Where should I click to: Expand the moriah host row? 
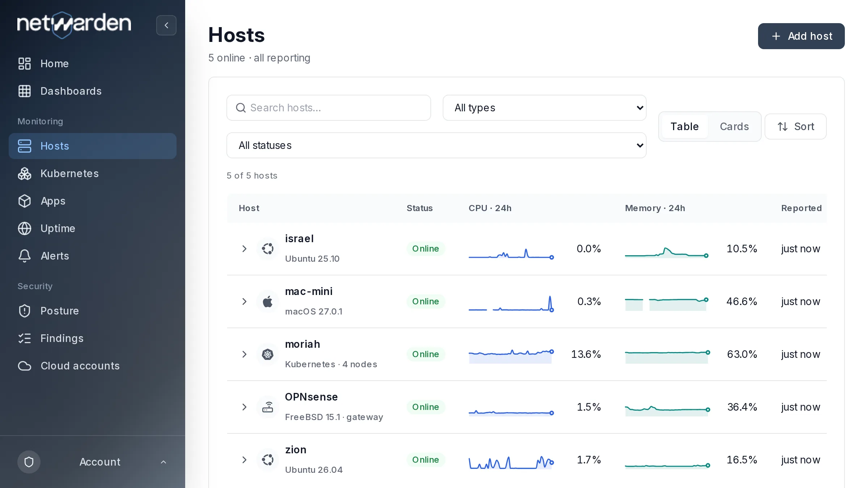coord(244,354)
